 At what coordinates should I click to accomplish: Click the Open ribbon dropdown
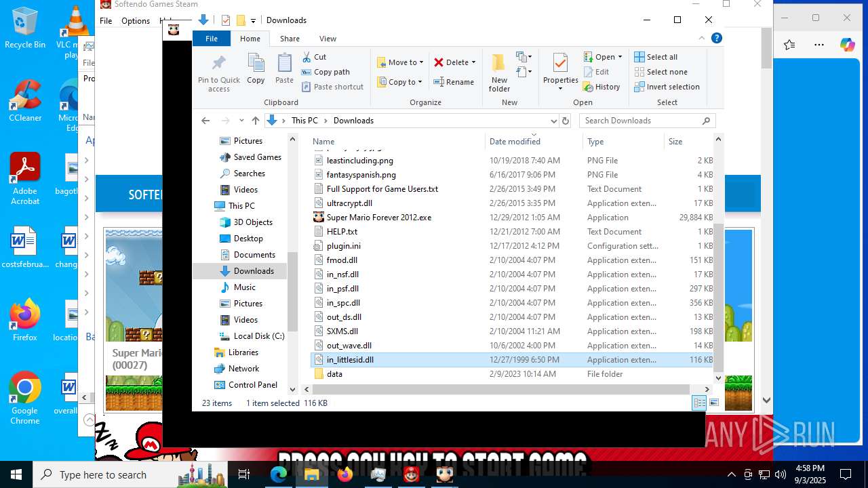coord(603,57)
